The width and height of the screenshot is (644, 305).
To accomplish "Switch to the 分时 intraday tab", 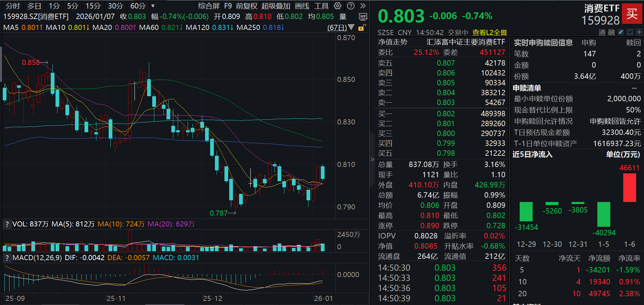I will click(x=13, y=6).
